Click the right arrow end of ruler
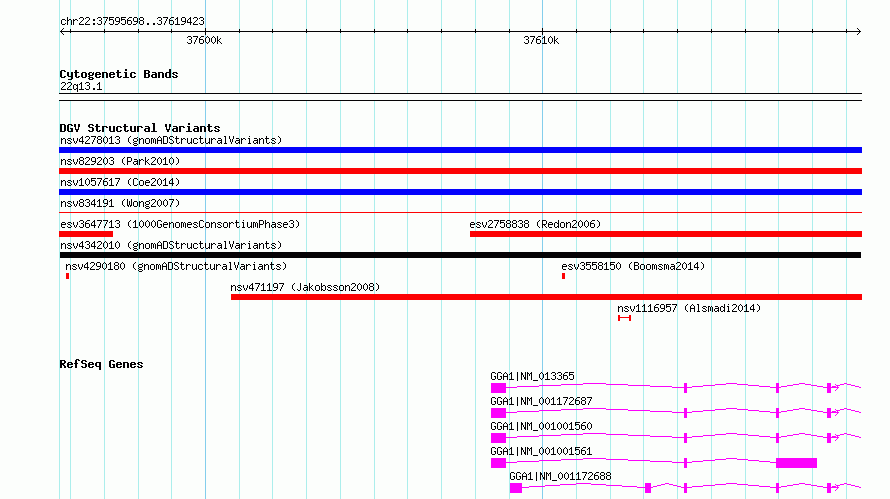Image resolution: width=890 pixels, height=499 pixels. [858, 31]
